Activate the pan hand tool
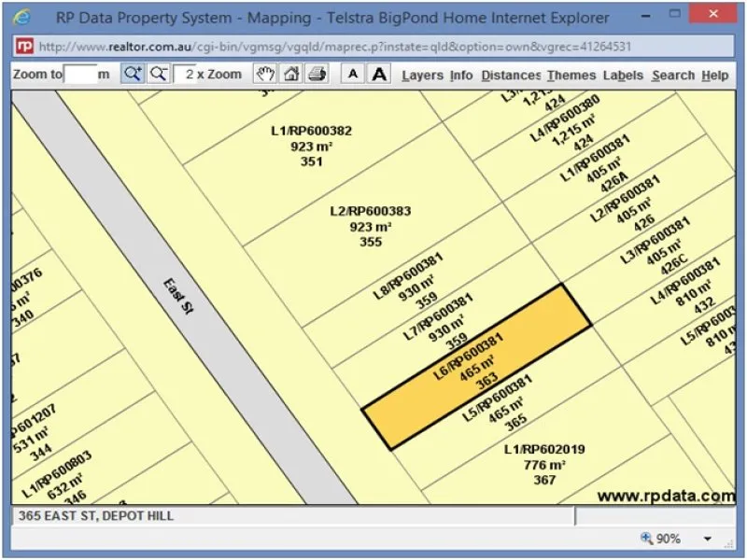Viewport: 747px width, 560px height. click(265, 73)
